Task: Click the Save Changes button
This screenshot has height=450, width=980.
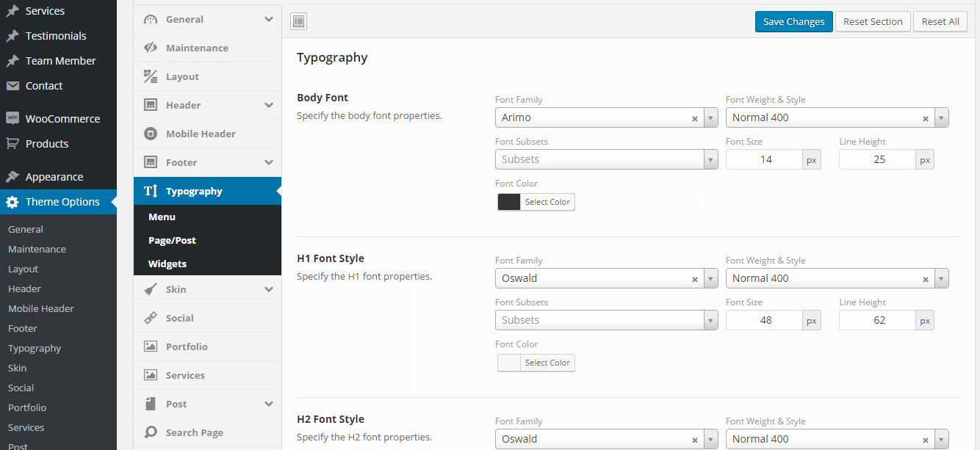Action: 793,21
